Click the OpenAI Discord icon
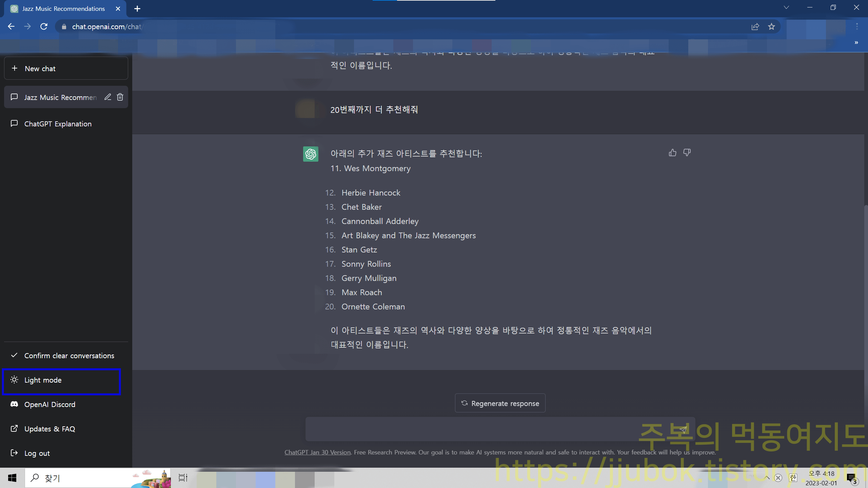The image size is (868, 488). pyautogui.click(x=14, y=404)
